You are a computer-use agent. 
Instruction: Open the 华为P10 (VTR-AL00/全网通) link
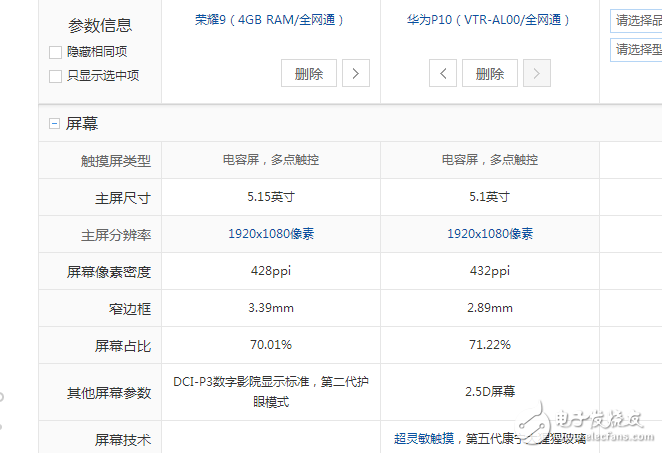(x=488, y=20)
